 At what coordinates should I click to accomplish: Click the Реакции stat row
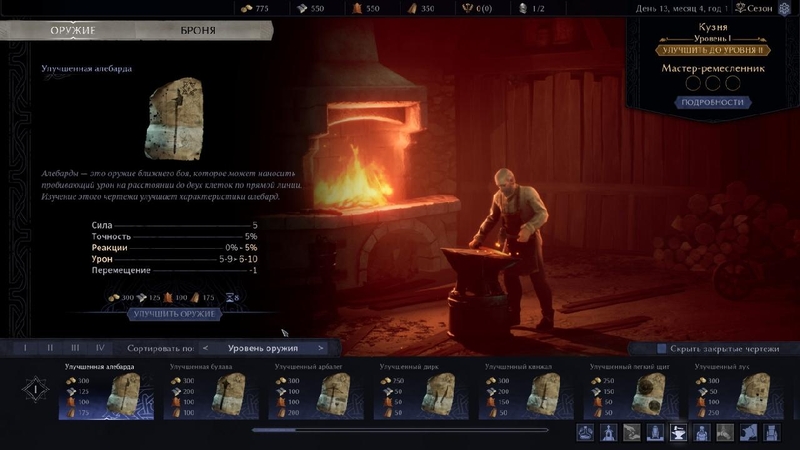[174, 247]
